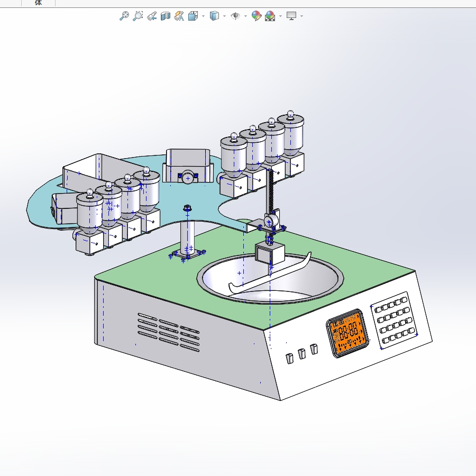Select the Zoom to Area tool

click(138, 16)
